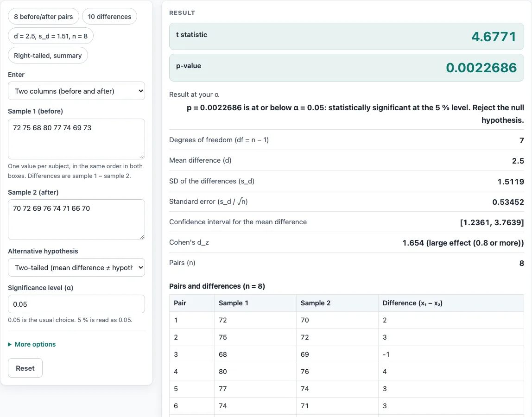The height and width of the screenshot is (417, 532).
Task: Click the p-value result 0.0022686
Action: pos(481,68)
